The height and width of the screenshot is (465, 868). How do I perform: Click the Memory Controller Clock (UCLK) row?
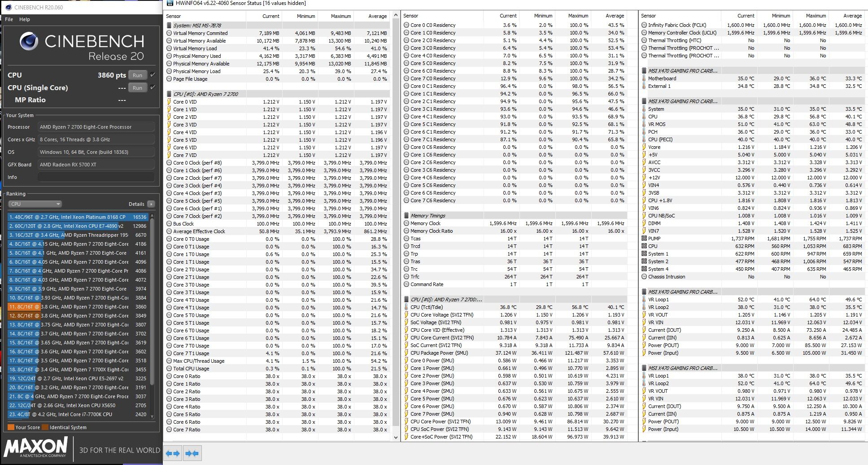(x=752, y=33)
